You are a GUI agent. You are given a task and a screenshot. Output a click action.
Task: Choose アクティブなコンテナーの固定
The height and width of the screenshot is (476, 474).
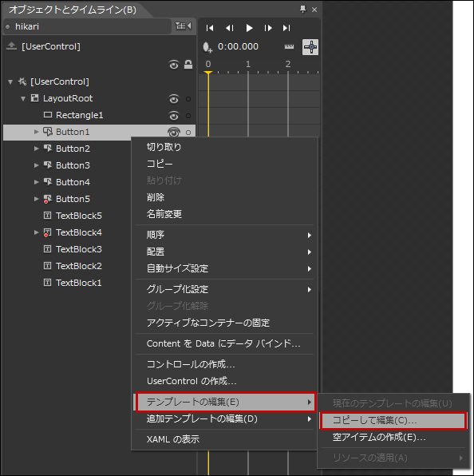tap(225, 323)
